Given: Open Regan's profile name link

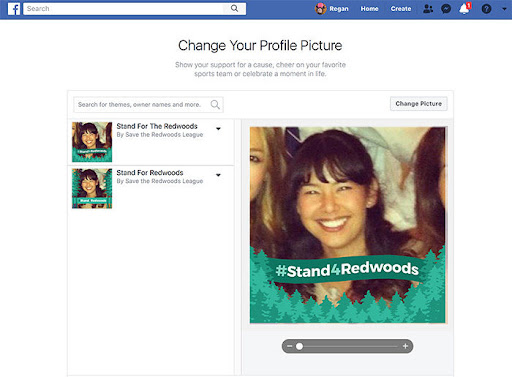Looking at the screenshot, I should 339,9.
